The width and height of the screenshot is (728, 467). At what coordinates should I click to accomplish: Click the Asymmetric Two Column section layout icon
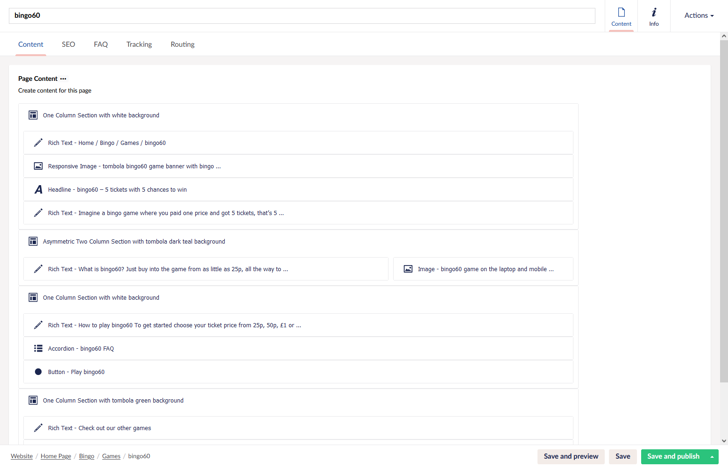[33, 241]
